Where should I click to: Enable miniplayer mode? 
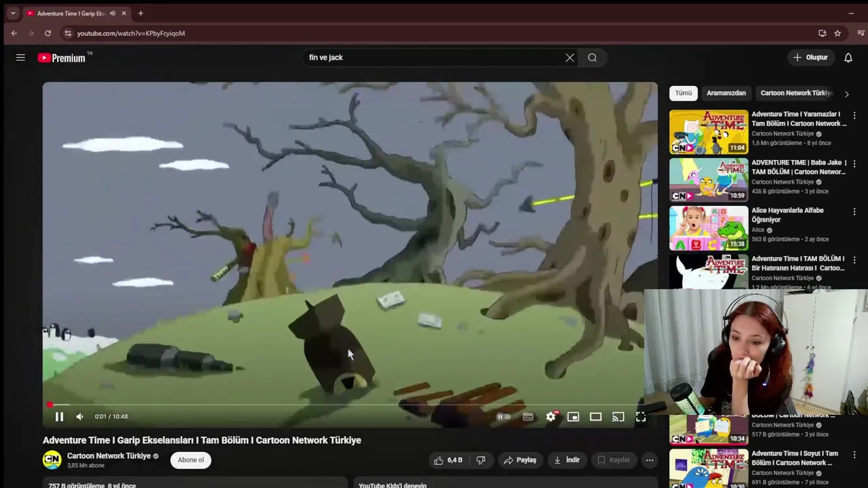(573, 417)
